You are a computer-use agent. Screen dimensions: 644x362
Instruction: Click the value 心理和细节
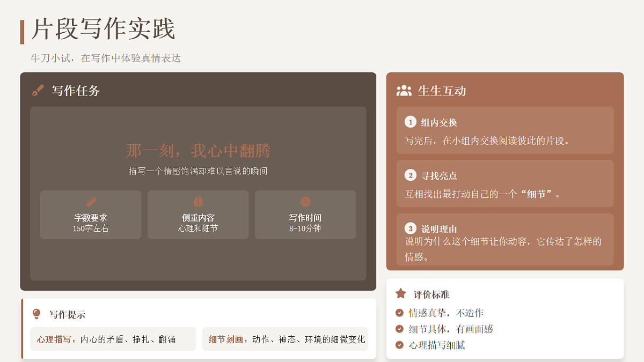coord(198,228)
